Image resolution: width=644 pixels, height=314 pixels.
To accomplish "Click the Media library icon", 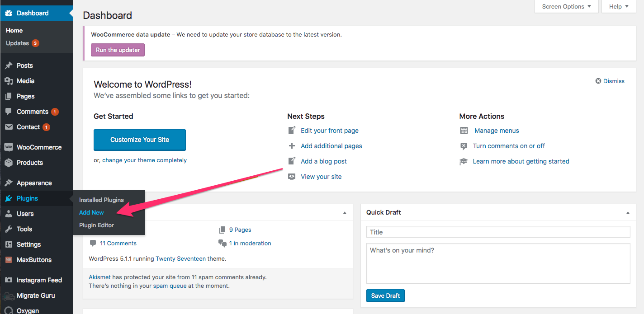I will tap(9, 81).
